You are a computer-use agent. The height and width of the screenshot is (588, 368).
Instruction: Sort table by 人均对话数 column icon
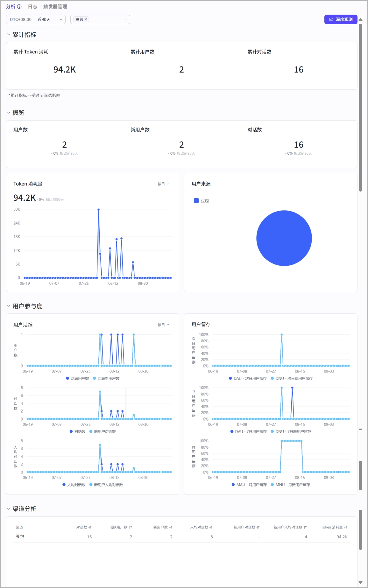click(x=211, y=527)
